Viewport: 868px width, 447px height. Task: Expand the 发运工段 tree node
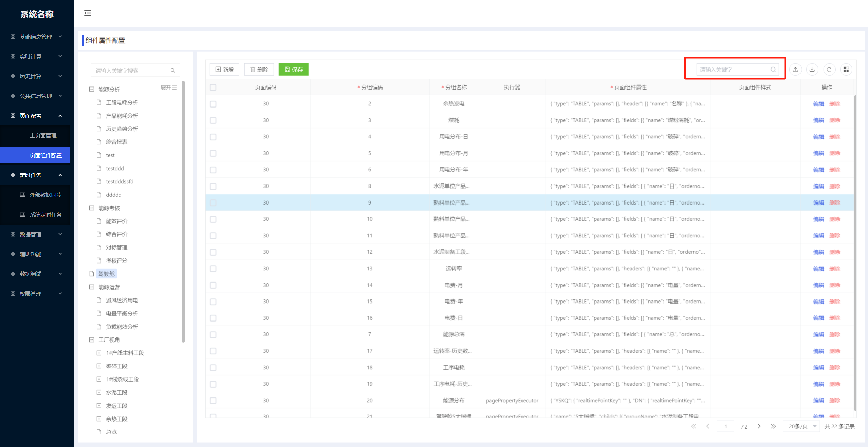(99, 406)
